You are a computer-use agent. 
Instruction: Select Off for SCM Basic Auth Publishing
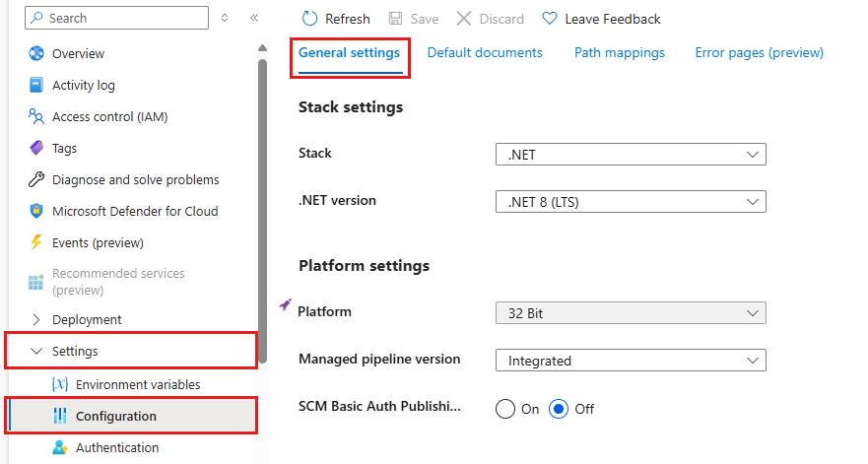[559, 409]
